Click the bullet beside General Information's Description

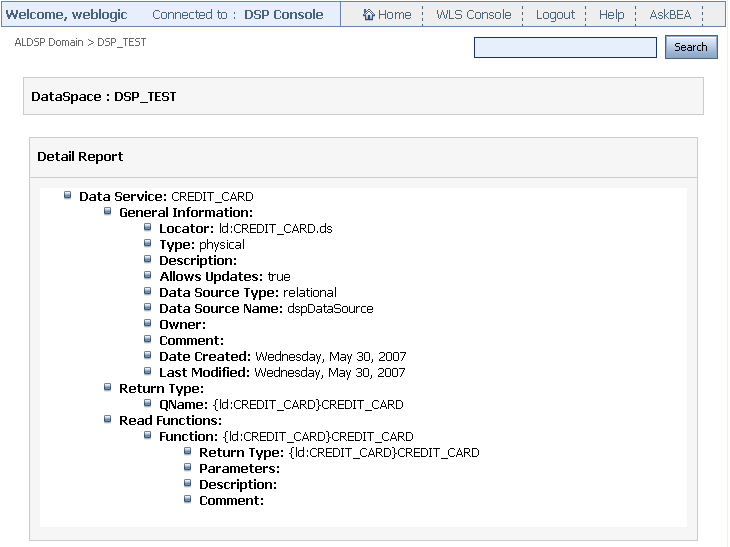(x=148, y=259)
